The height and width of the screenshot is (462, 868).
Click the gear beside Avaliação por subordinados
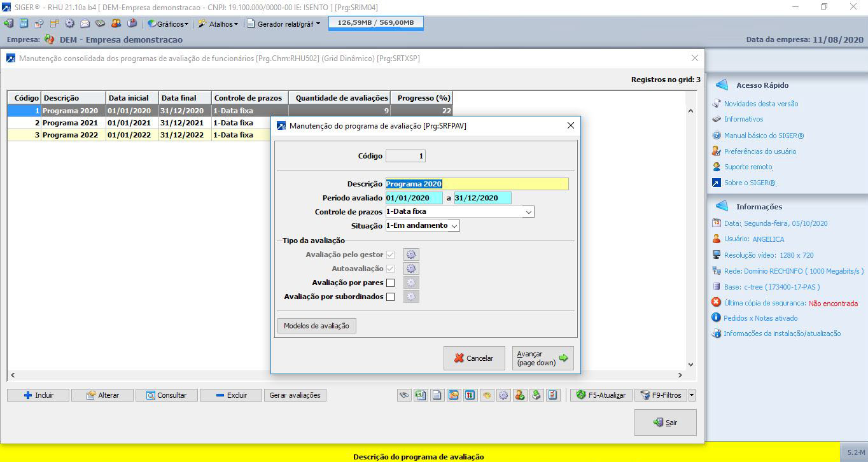click(x=411, y=297)
